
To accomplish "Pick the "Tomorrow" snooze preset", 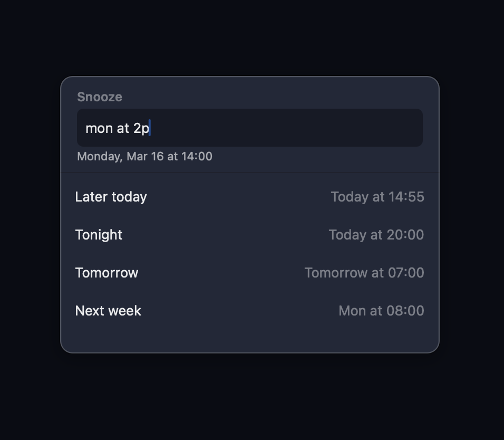I will pyautogui.click(x=106, y=273).
